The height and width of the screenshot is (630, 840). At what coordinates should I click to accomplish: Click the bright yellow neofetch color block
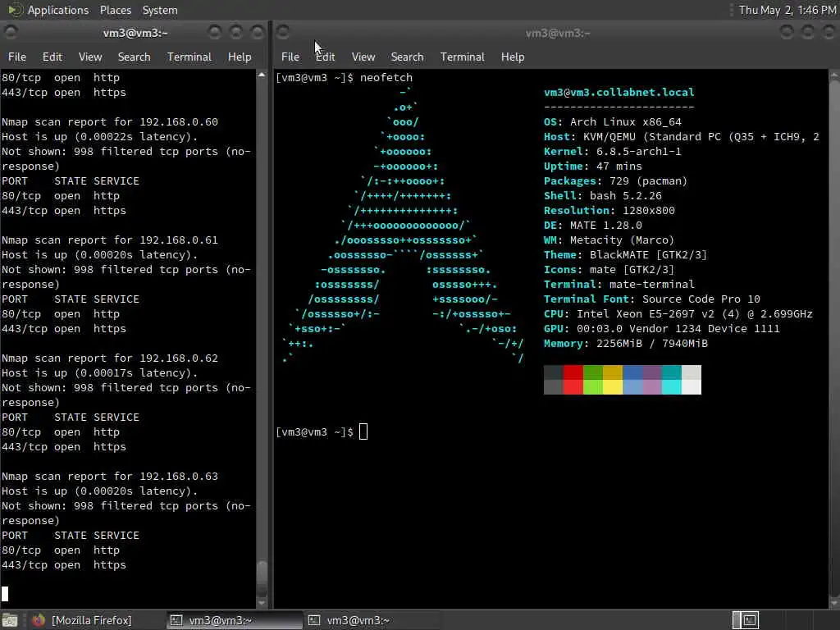[612, 387]
